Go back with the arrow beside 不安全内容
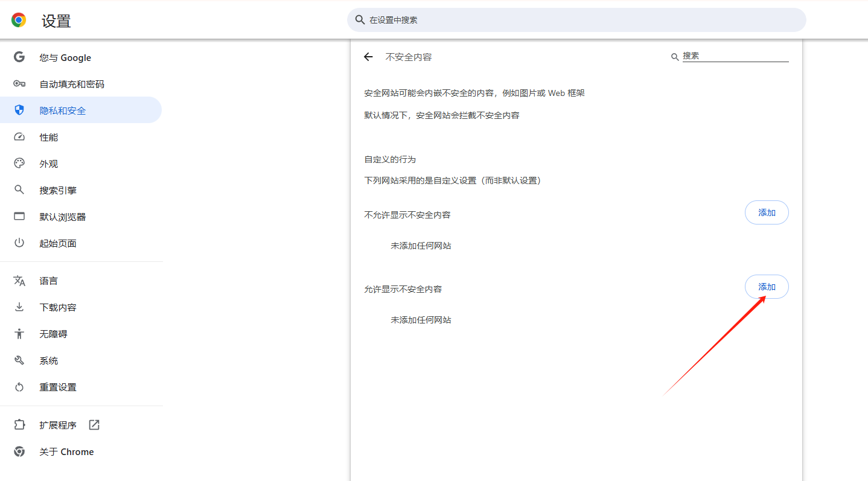 pyautogui.click(x=368, y=57)
